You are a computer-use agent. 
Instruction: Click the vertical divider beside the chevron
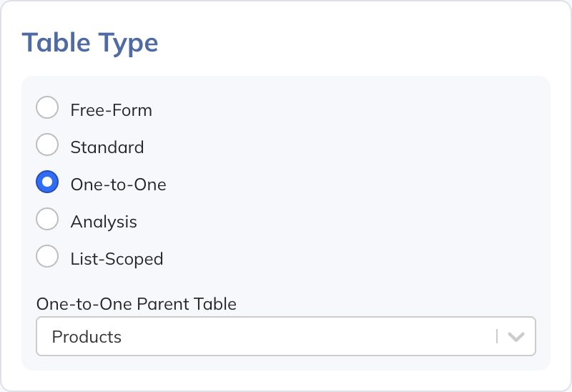point(497,337)
